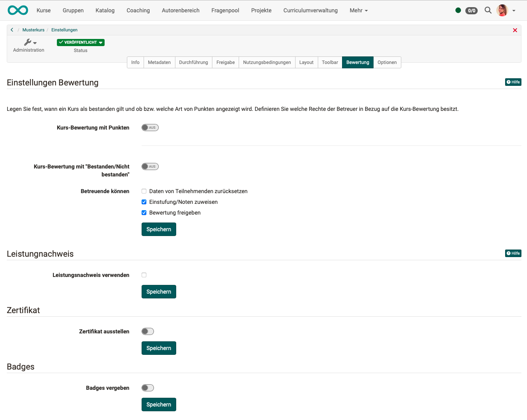The image size is (527, 420).
Task: Click the back chevron in breadcrumb
Action: pos(12,30)
